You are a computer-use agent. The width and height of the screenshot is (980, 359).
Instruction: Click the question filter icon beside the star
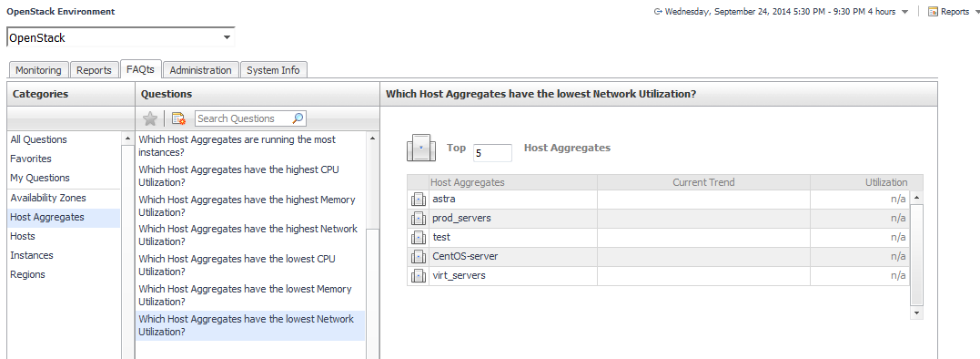178,118
